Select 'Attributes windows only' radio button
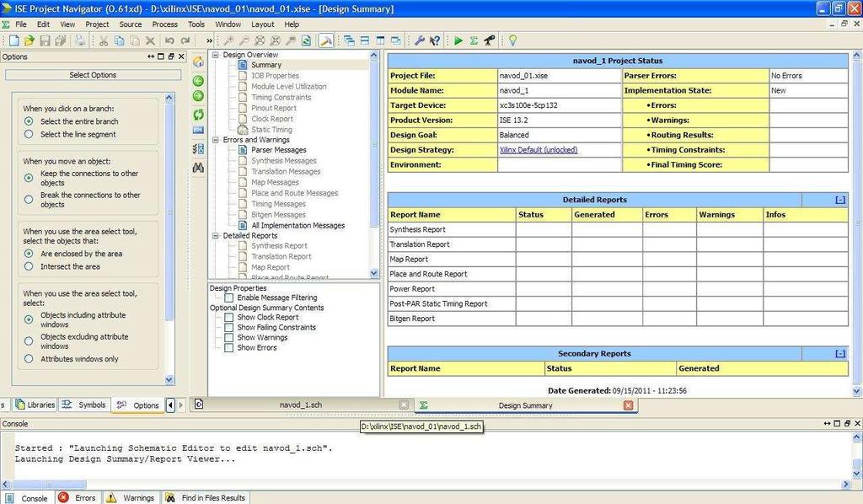 pyautogui.click(x=29, y=359)
